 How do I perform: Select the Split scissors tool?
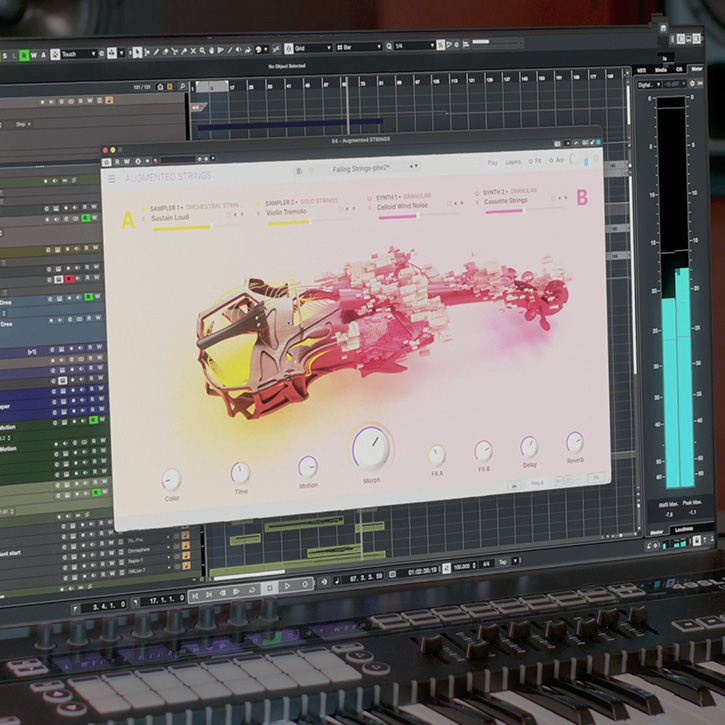coord(174,52)
